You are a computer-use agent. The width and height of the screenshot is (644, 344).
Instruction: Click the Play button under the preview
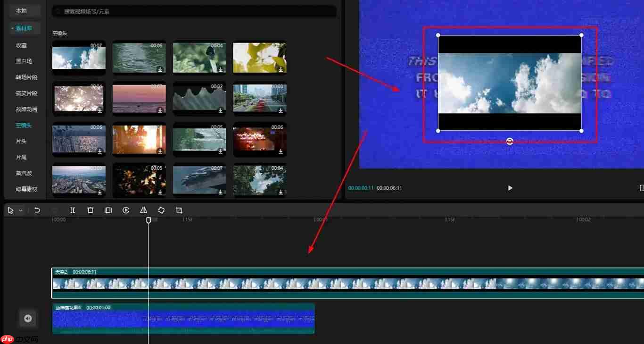pos(510,188)
